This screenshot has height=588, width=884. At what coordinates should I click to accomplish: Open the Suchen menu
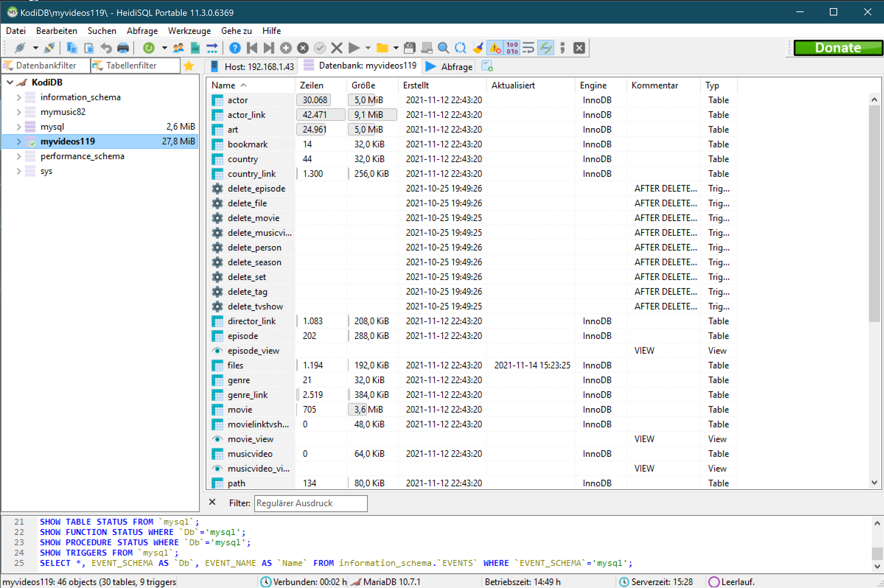pyautogui.click(x=102, y=31)
